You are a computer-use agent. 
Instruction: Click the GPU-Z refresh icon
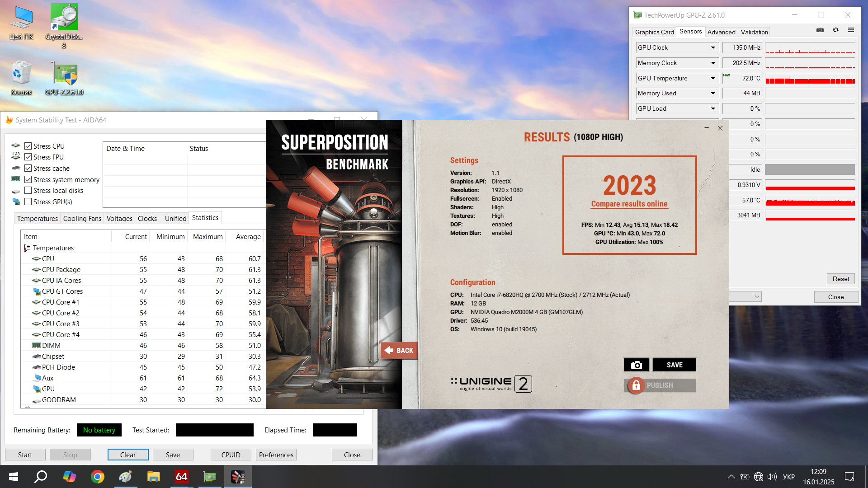tap(835, 30)
